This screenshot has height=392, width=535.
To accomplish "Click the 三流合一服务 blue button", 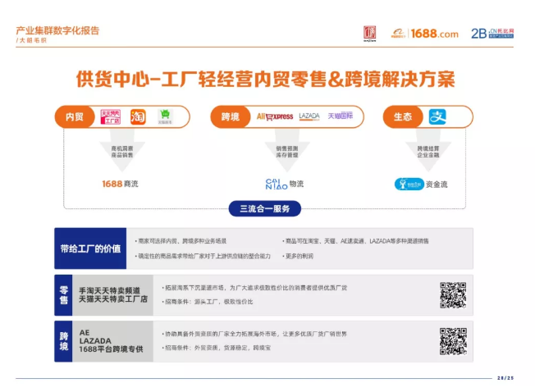I will click(x=264, y=208).
